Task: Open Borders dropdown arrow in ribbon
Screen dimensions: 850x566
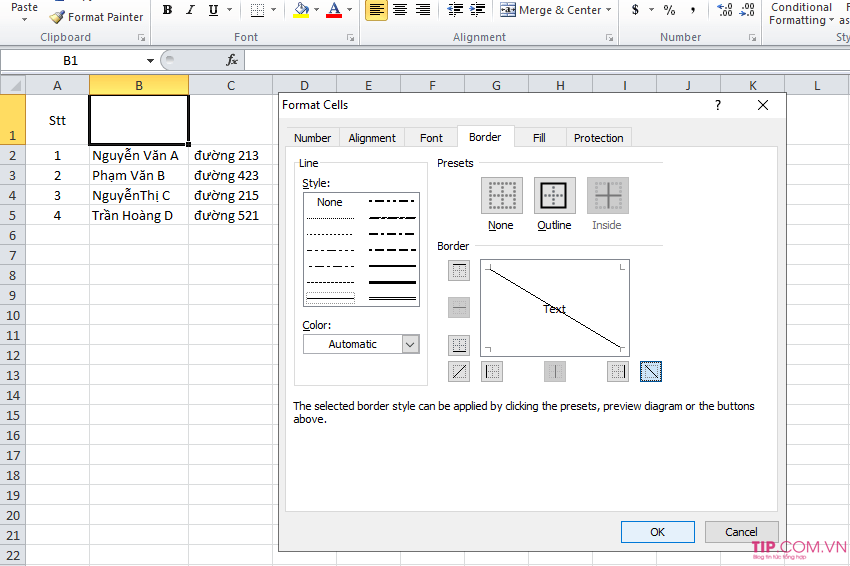Action: click(x=273, y=10)
